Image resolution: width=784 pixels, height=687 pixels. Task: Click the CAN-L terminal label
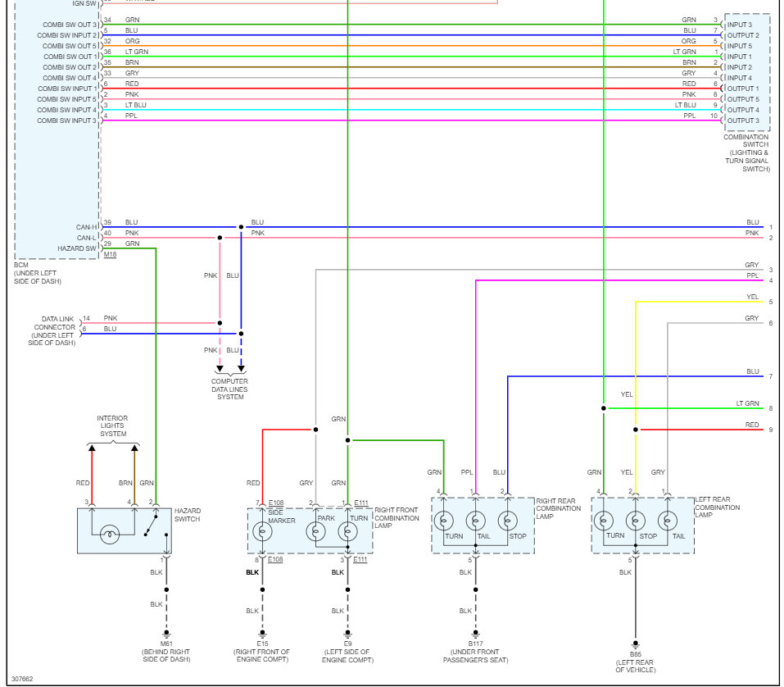87,238
